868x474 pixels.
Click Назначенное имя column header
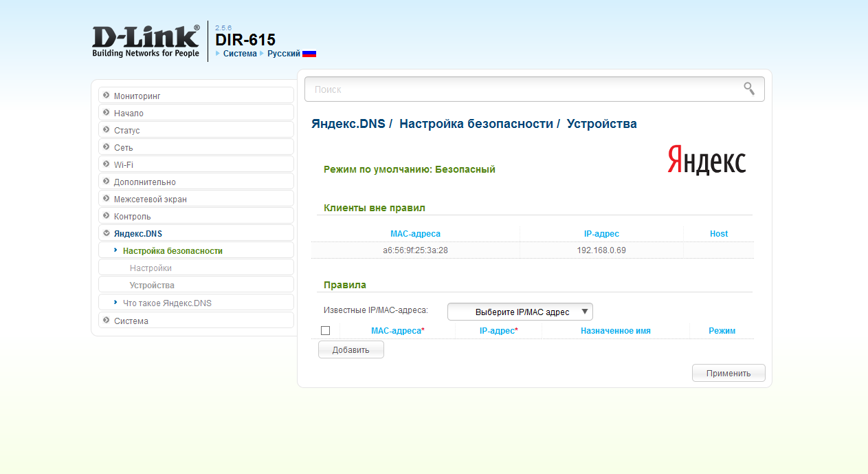tap(616, 331)
